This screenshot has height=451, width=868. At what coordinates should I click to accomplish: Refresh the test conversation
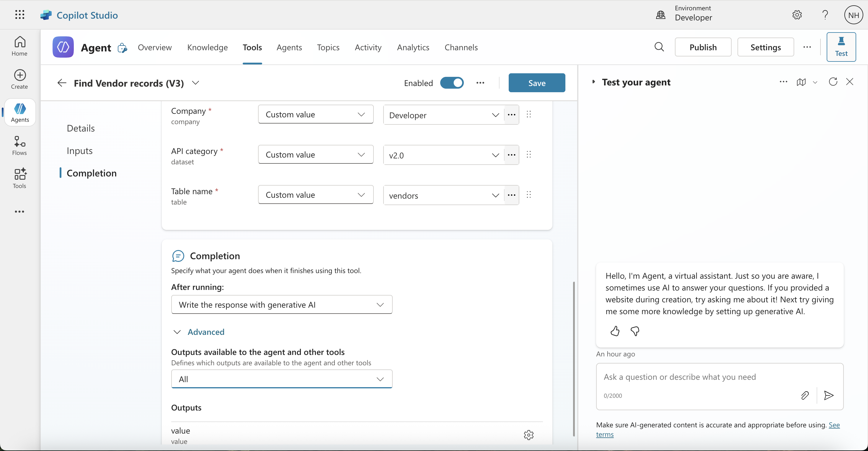[833, 82]
